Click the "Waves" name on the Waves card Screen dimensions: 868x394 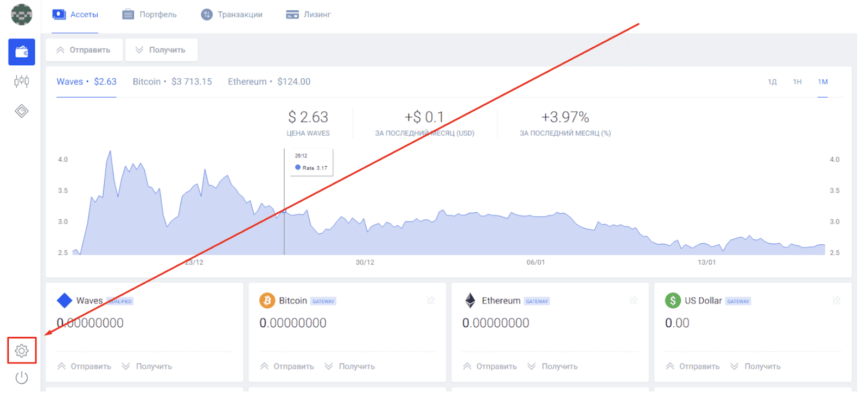pyautogui.click(x=90, y=301)
